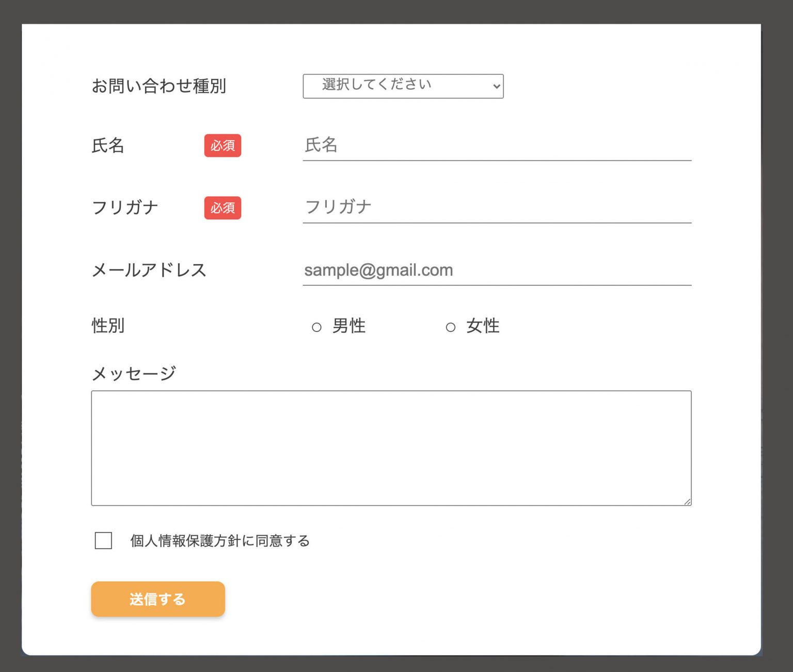Check the 個人情報保護方針に同意する checkbox
This screenshot has width=793, height=672.
point(103,540)
